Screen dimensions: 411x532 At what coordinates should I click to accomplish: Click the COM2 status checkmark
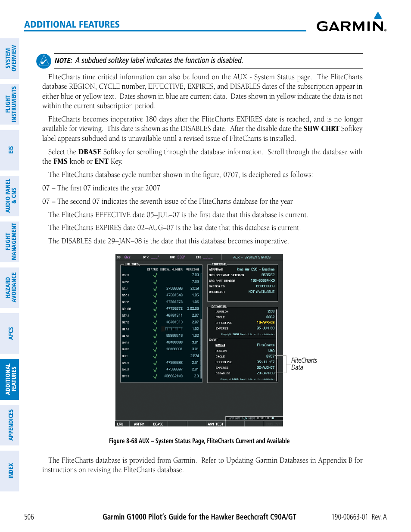[155, 282]
